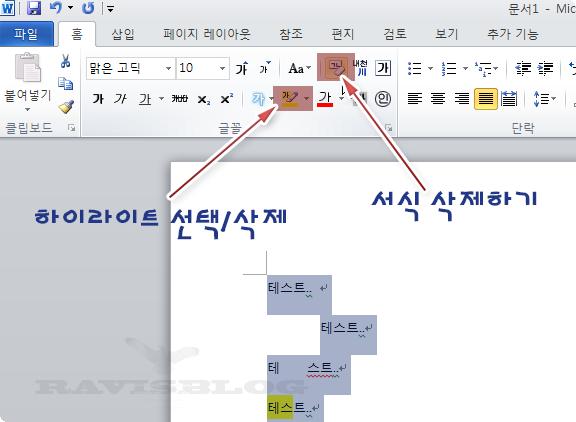Align text left
Image resolution: width=576 pixels, height=422 pixels.
(415, 99)
